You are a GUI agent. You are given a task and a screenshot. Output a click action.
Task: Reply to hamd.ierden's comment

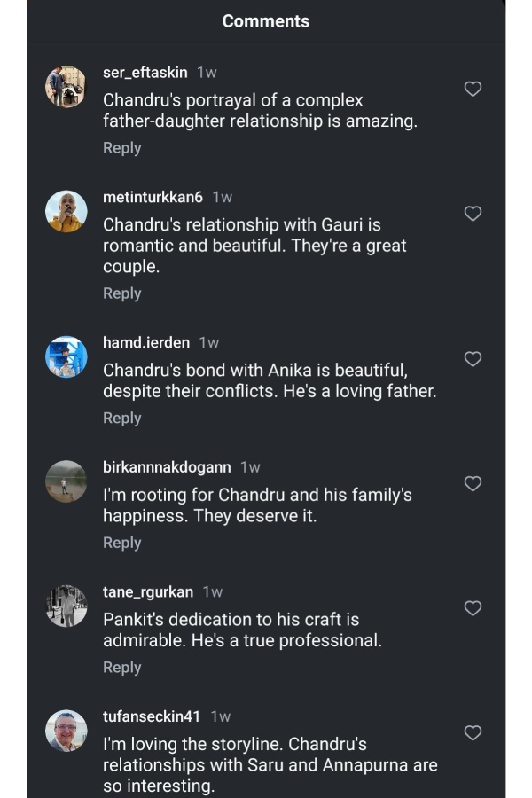coord(122,418)
